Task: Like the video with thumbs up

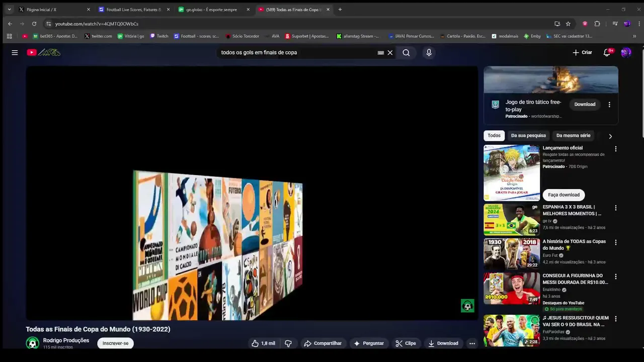Action: [264, 343]
